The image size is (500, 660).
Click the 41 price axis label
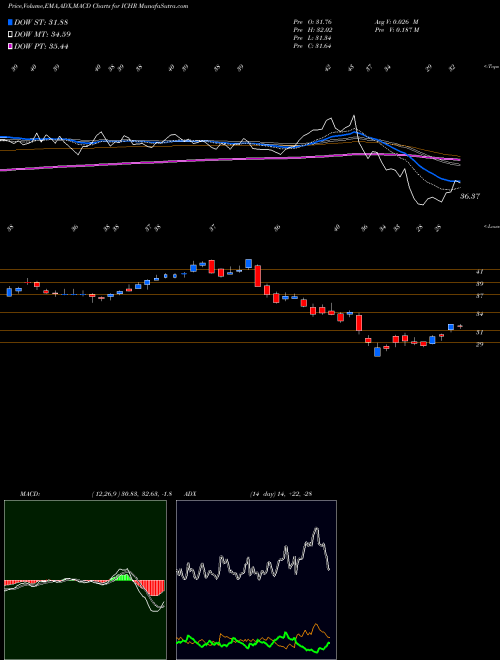pyautogui.click(x=479, y=272)
